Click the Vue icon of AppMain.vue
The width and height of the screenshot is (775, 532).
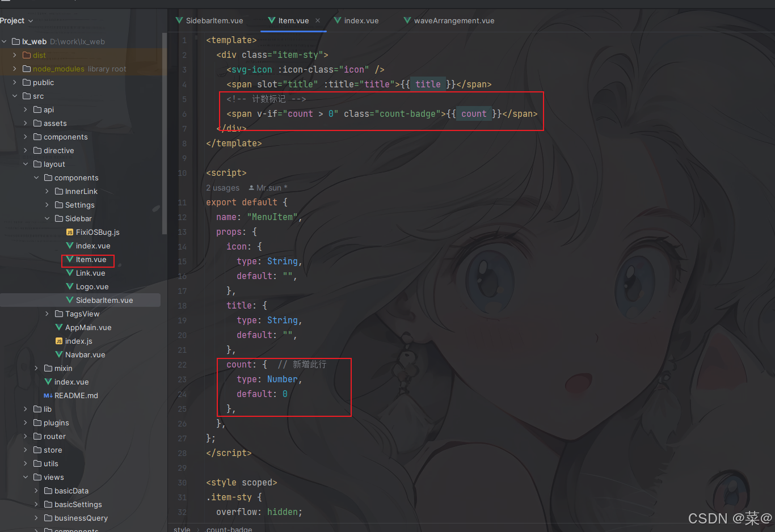pos(59,327)
